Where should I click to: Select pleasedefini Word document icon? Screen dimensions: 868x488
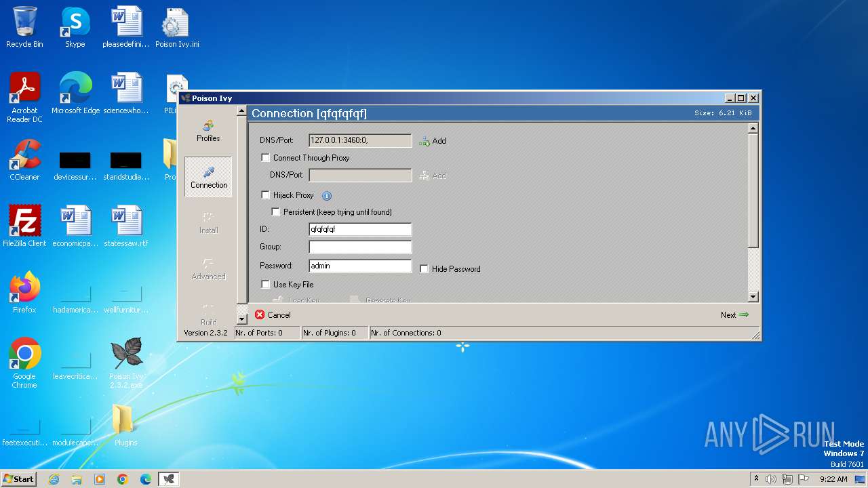(126, 27)
